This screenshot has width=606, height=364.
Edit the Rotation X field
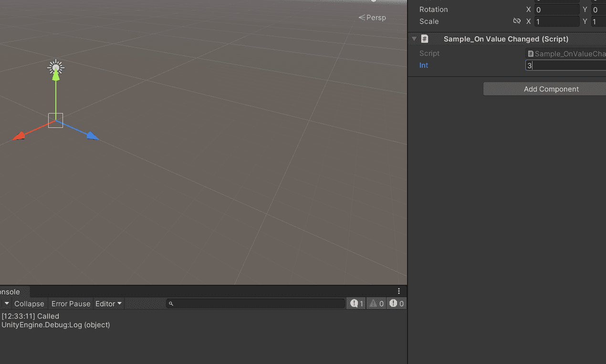(x=556, y=10)
